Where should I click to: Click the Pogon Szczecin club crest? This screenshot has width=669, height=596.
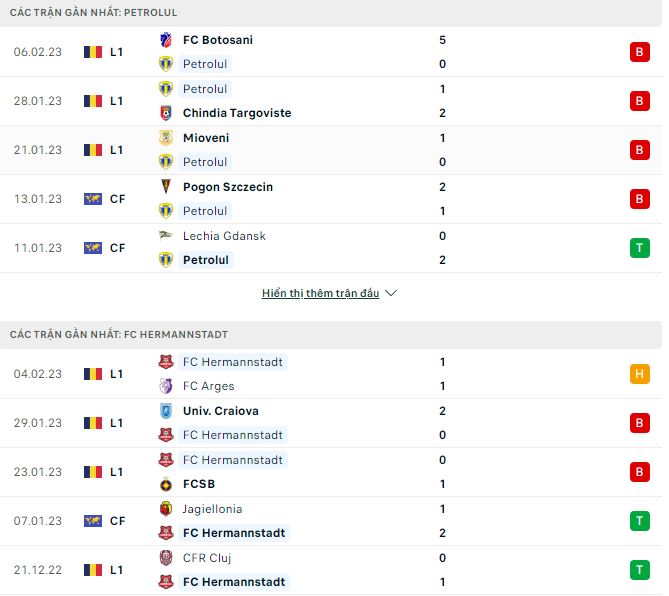[166, 187]
